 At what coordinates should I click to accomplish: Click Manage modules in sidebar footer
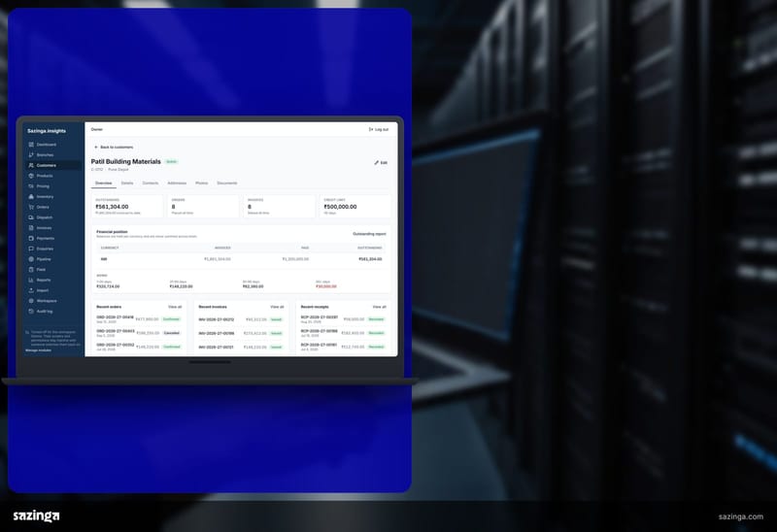click(38, 350)
